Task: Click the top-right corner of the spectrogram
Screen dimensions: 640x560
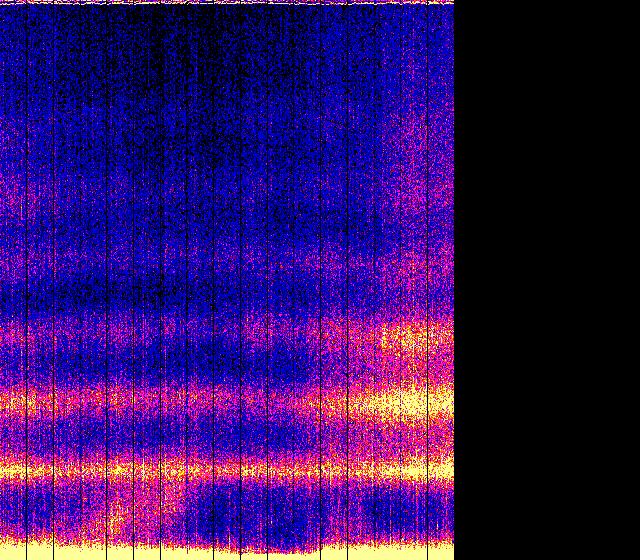Action: pos(453,2)
